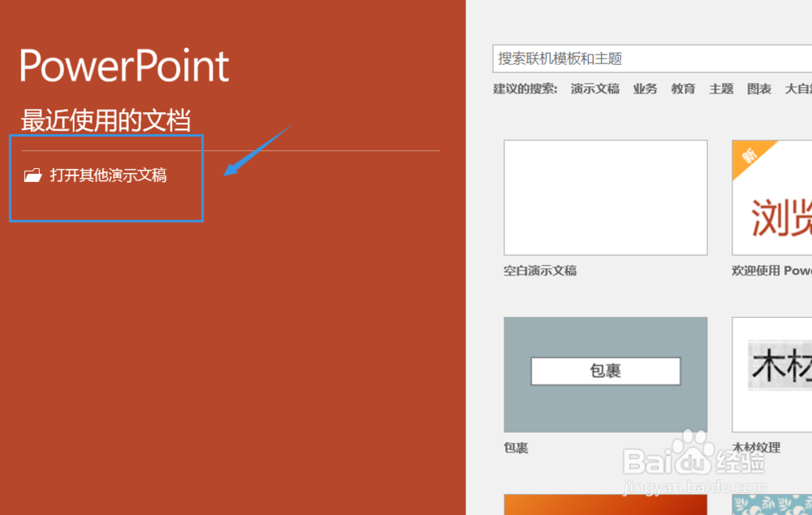Choose the 包裹 template thumbnail
This screenshot has width=812, height=515.
click(x=606, y=374)
